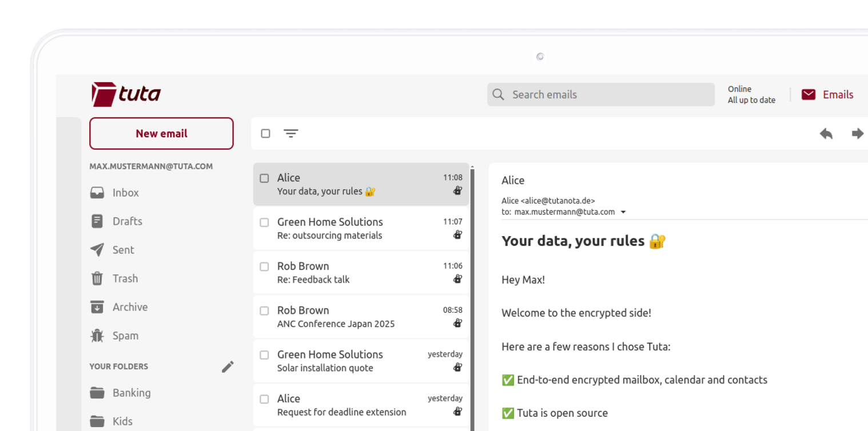This screenshot has height=431, width=868.
Task: Open the Archive folder
Action: click(129, 307)
